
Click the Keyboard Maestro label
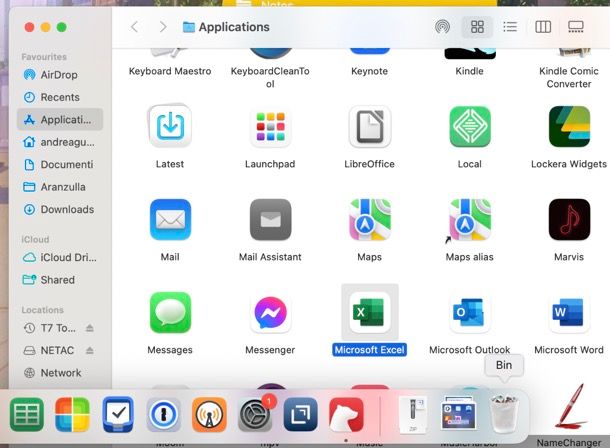[170, 71]
